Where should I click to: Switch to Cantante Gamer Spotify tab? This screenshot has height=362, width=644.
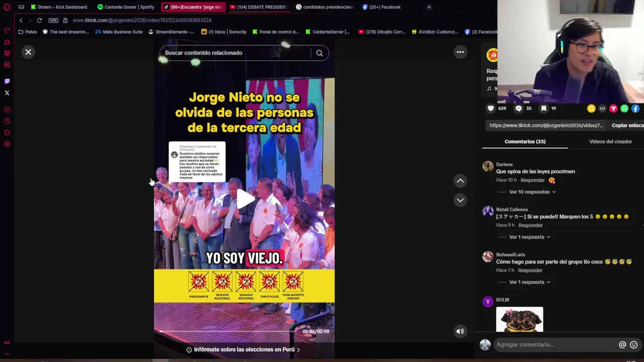click(x=126, y=7)
